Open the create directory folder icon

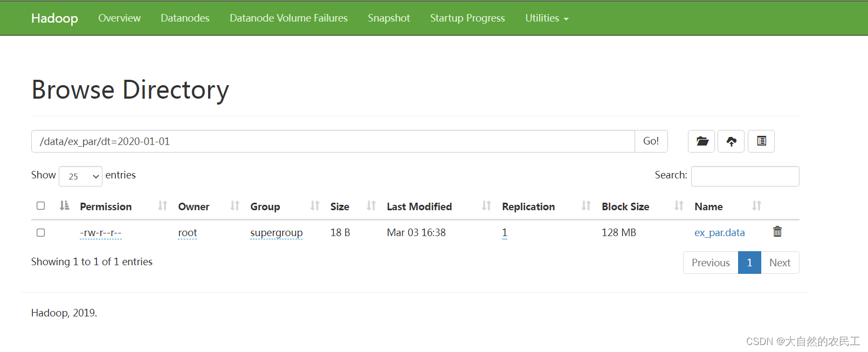pyautogui.click(x=701, y=141)
